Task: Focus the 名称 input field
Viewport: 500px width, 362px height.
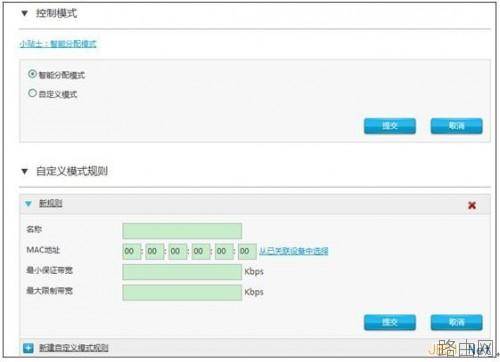Action: pos(182,231)
